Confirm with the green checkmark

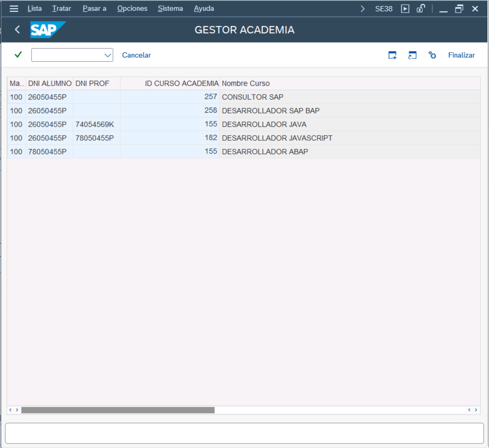[18, 55]
